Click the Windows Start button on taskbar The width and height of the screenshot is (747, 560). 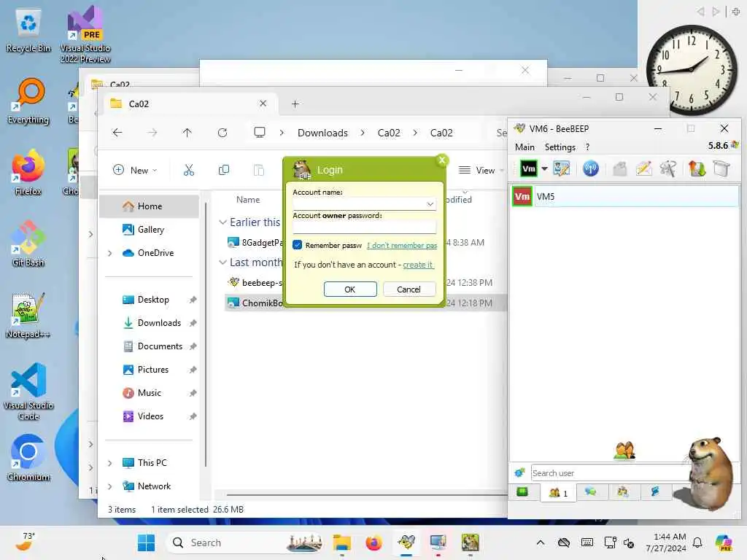pos(146,542)
